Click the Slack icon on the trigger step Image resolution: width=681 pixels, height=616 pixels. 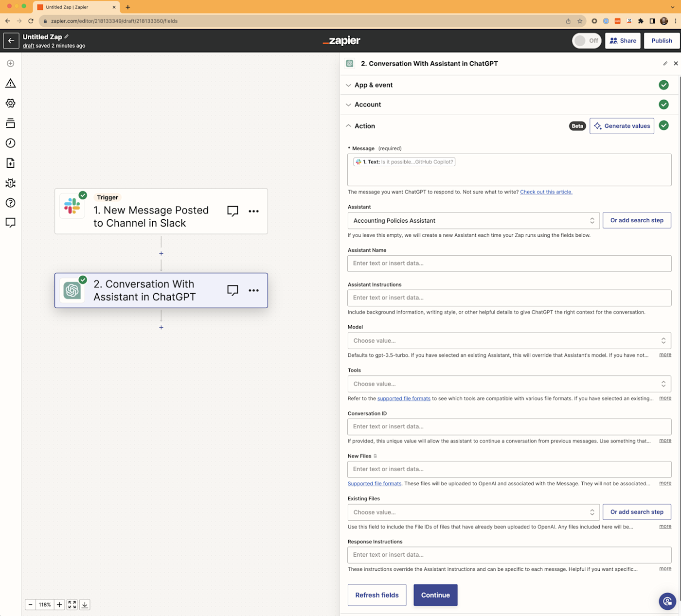[72, 206]
